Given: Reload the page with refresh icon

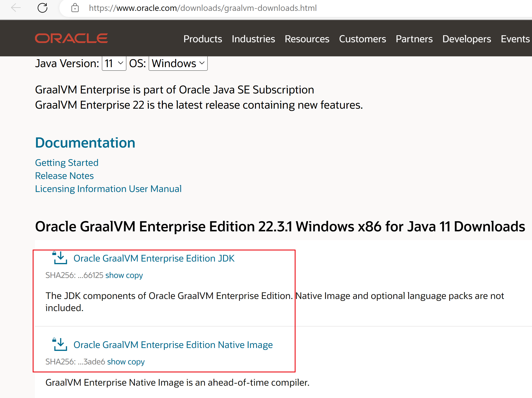Looking at the screenshot, I should tap(42, 8).
